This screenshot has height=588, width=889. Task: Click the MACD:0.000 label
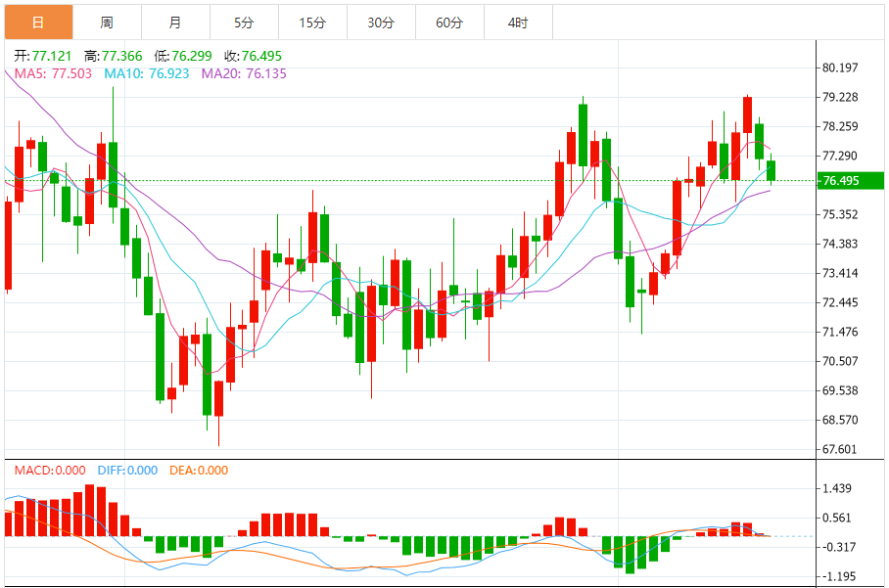50,471
